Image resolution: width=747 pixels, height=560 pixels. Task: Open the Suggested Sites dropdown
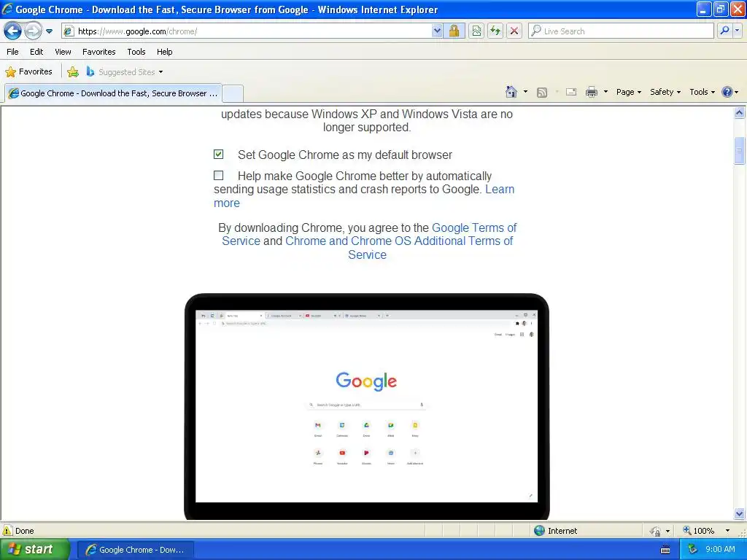tap(125, 72)
